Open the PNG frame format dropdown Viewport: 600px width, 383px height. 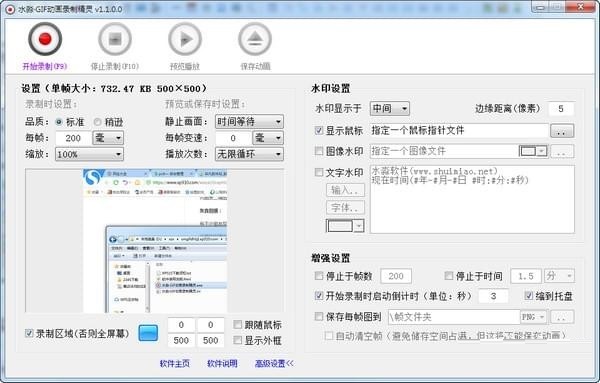[x=534, y=317]
